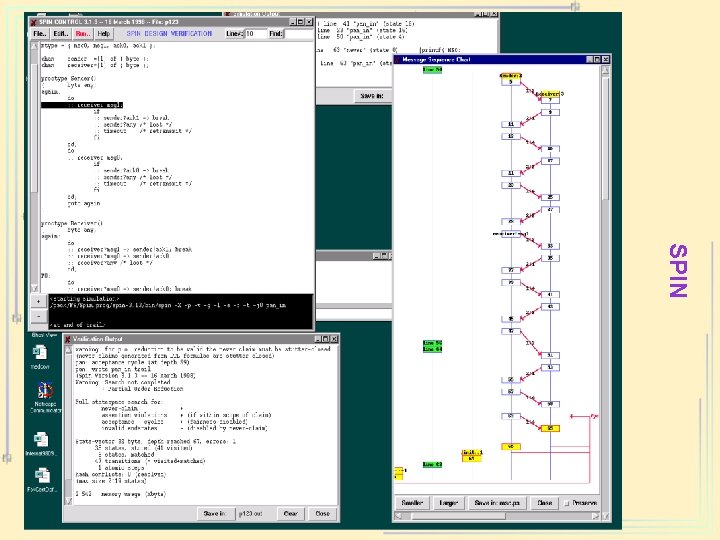Viewport: 720px width, 540px height.
Task: Click the Find: search field
Action: pos(300,33)
